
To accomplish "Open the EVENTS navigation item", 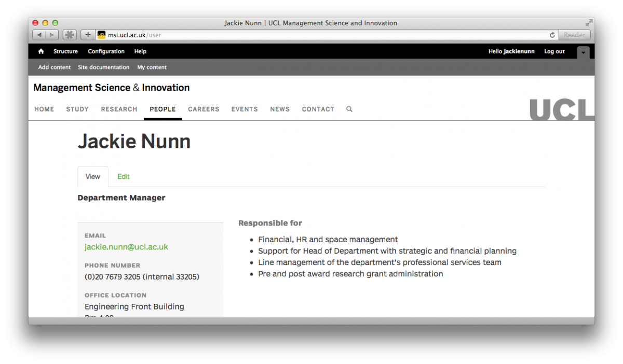I will coord(245,109).
